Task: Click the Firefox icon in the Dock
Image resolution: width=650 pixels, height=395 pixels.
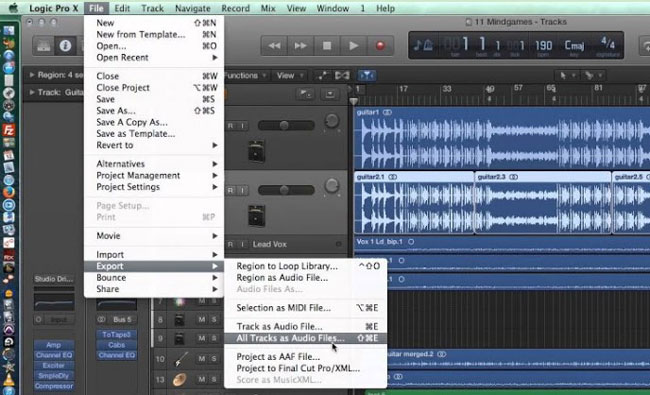Action: [9, 192]
